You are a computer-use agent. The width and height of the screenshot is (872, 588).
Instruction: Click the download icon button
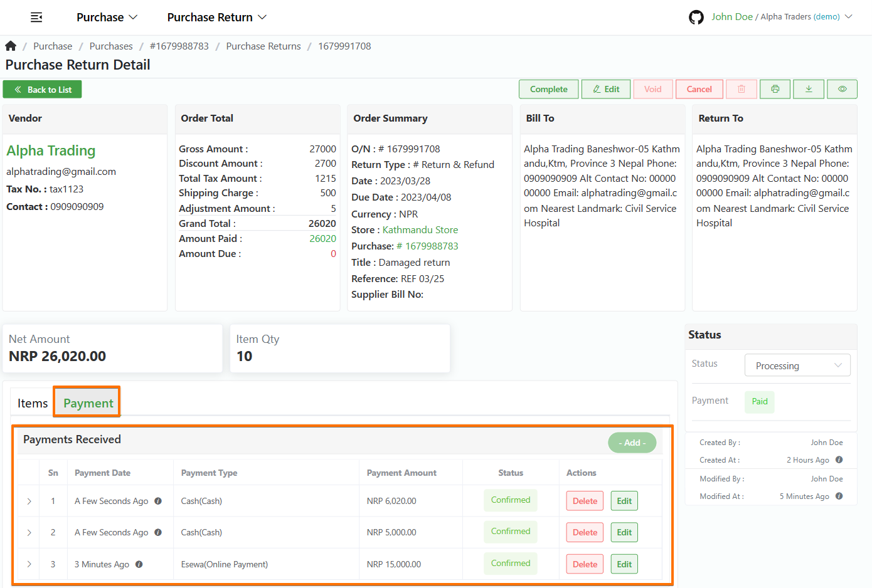(809, 89)
